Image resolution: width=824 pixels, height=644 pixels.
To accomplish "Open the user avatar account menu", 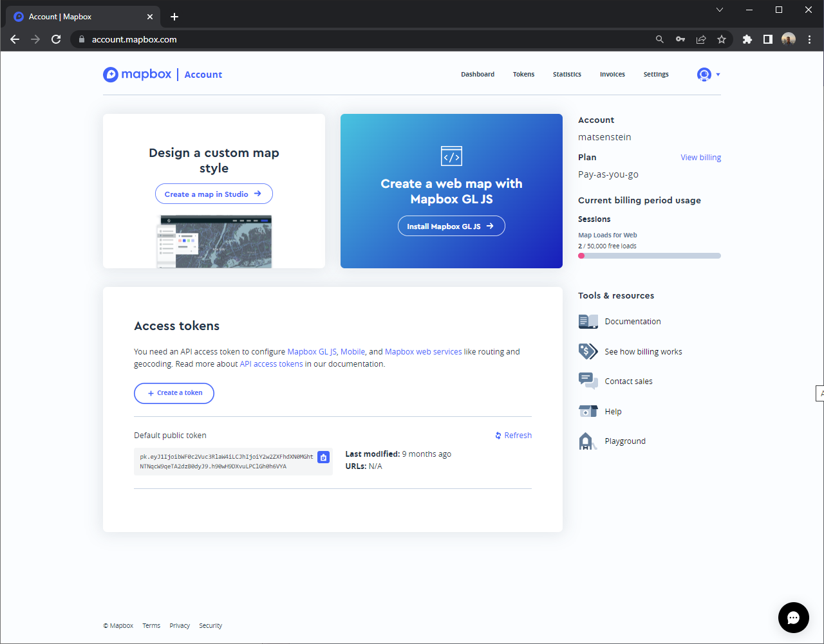I will pos(708,75).
